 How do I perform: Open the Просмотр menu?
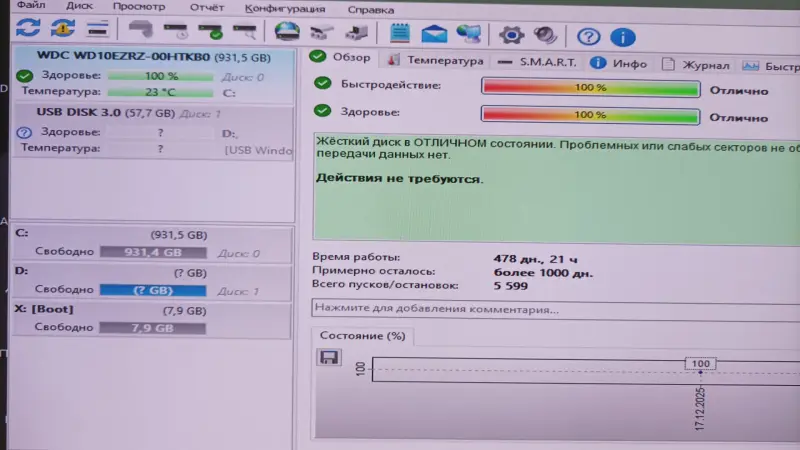click(x=139, y=7)
